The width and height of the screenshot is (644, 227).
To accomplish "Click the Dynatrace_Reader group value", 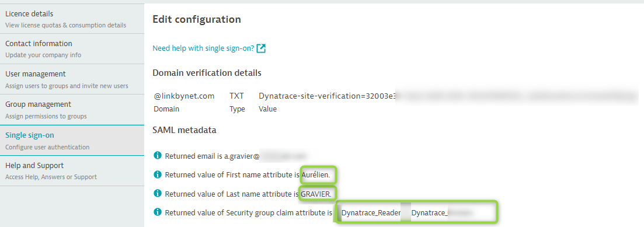I will pos(371,212).
